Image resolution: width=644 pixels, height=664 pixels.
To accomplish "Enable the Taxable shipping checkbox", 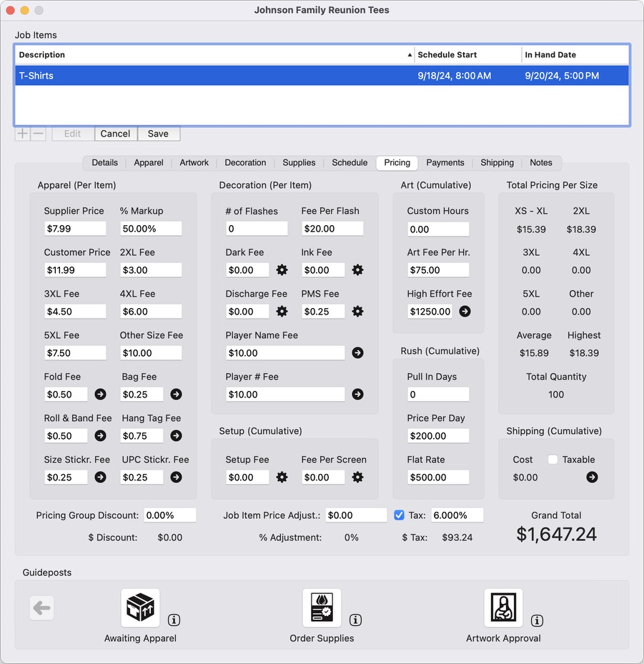I will click(x=553, y=460).
